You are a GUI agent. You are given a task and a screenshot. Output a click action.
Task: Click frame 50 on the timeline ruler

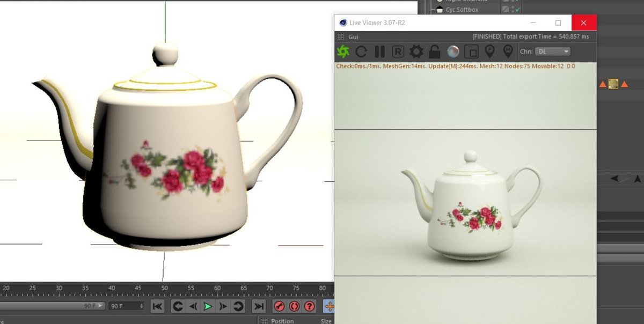coord(164,288)
